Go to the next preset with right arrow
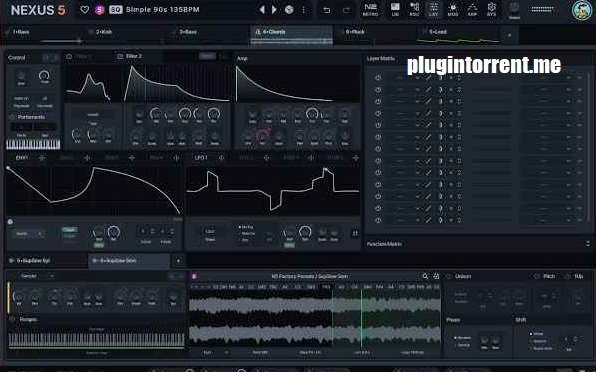This screenshot has height=372, width=596. point(274,9)
